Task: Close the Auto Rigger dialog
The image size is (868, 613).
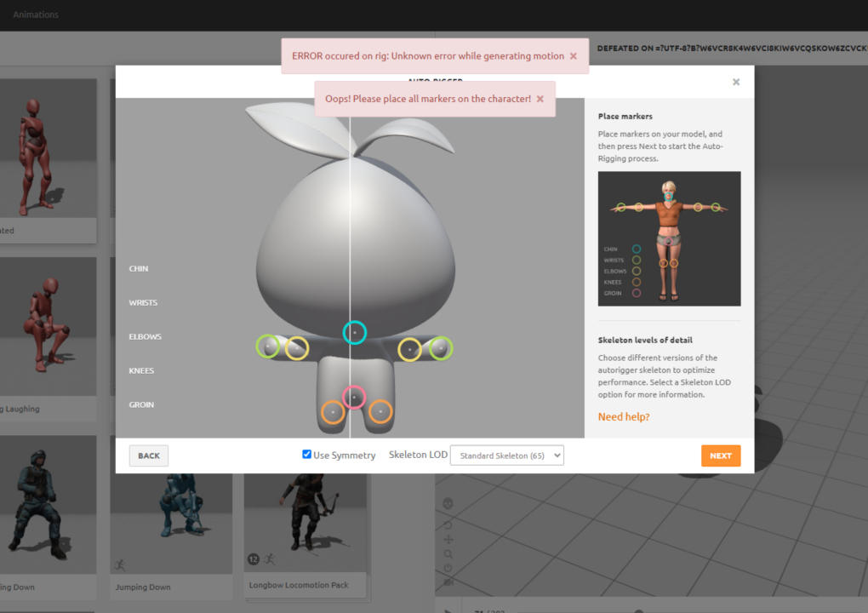Action: tap(736, 82)
